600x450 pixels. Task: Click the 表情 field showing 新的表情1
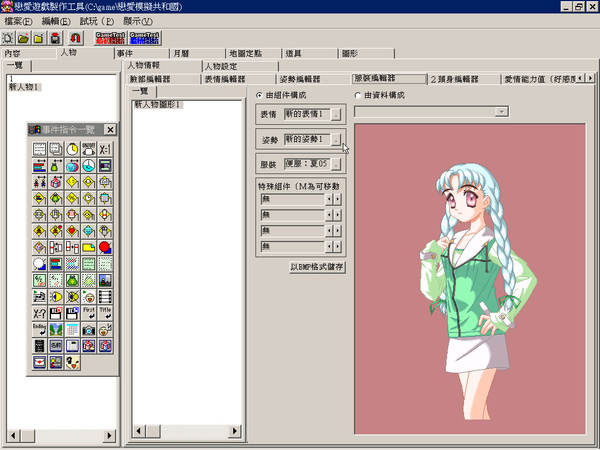point(307,114)
